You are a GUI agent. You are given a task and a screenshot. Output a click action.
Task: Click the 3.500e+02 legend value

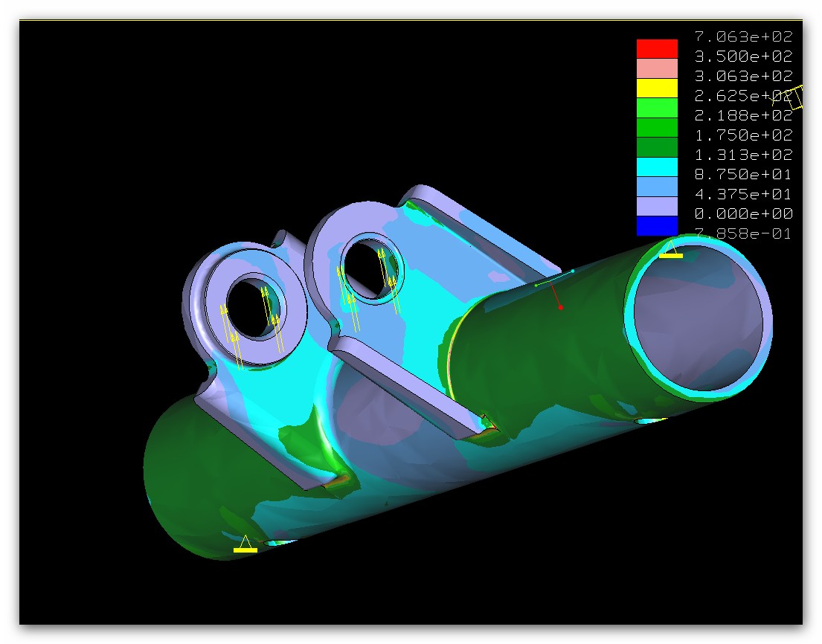(743, 57)
